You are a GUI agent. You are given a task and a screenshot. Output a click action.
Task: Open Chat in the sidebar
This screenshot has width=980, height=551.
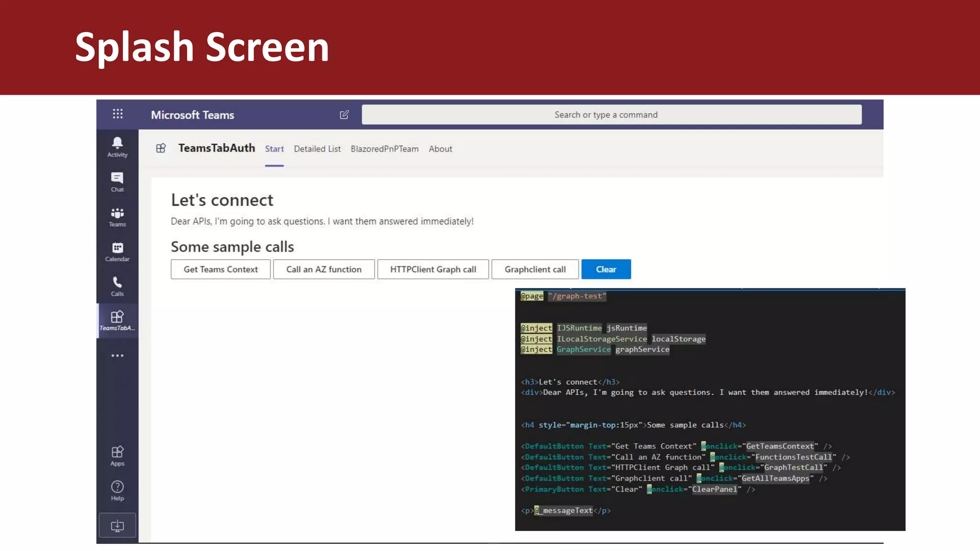117,182
